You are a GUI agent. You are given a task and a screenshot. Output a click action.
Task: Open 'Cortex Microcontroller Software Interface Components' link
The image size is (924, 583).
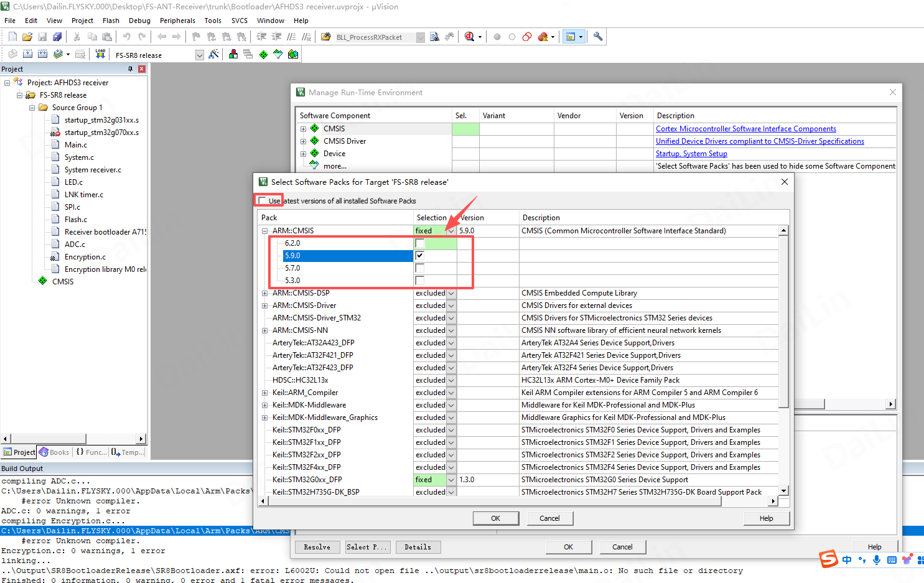[746, 129]
